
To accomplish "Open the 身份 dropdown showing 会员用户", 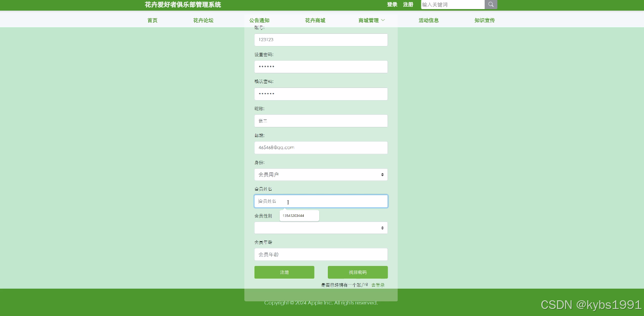I will 321,174.
